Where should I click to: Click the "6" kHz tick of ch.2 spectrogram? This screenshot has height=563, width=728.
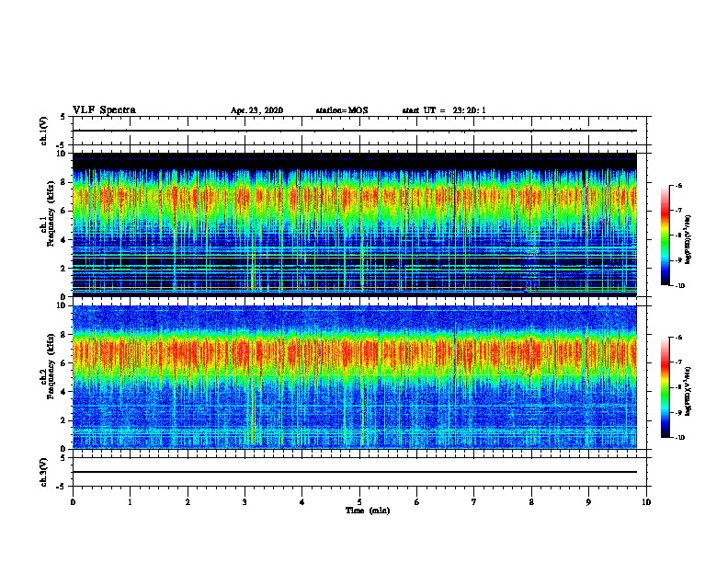tap(63, 363)
